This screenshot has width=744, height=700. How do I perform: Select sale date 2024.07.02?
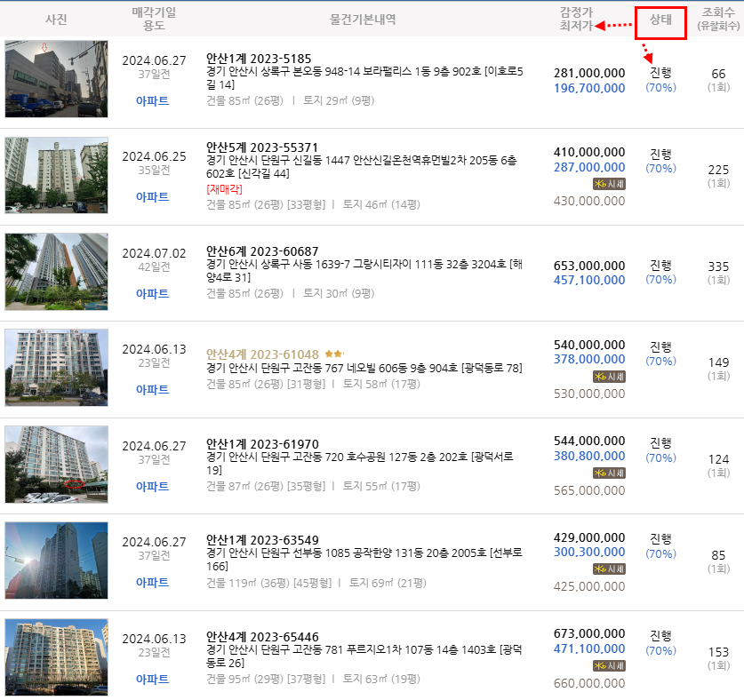point(154,253)
